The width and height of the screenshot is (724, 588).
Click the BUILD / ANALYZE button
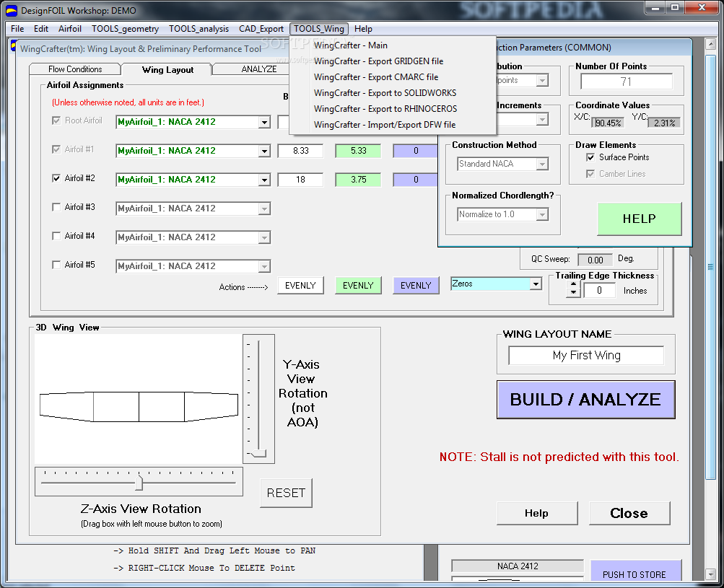[x=585, y=400]
